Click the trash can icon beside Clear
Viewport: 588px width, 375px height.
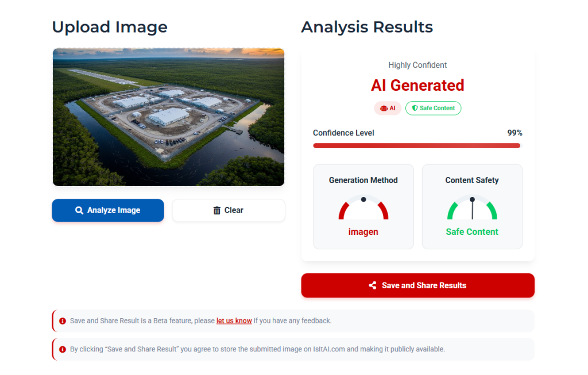pyautogui.click(x=216, y=210)
